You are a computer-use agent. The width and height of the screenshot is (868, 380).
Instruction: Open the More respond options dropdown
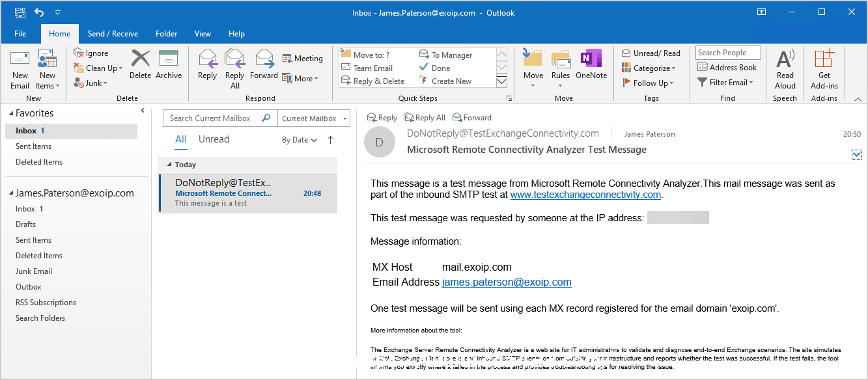point(300,79)
